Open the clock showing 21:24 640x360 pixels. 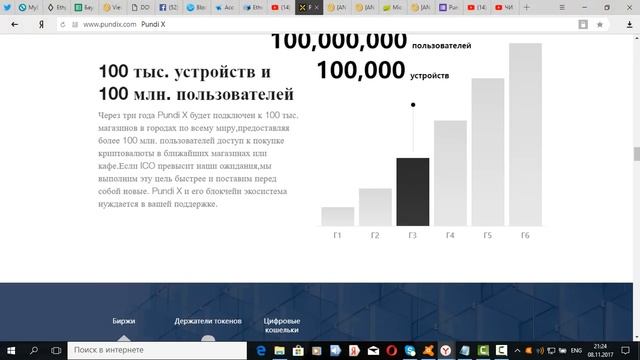point(600,350)
